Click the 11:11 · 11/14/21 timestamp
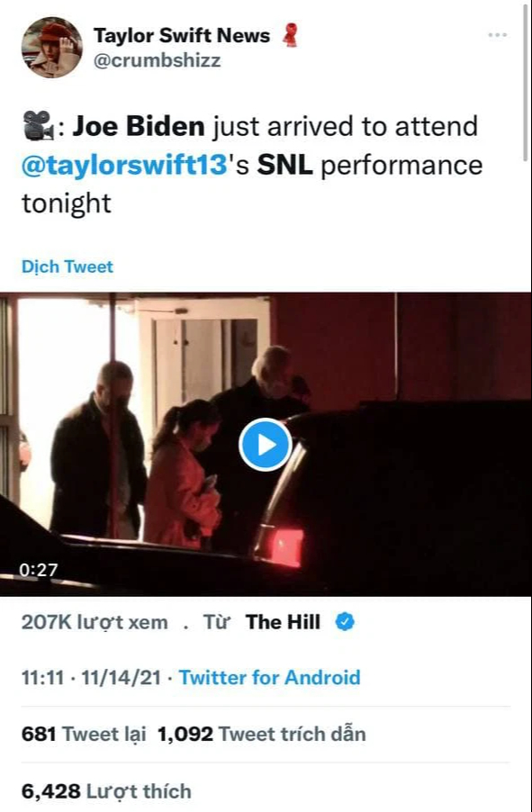 (91, 677)
